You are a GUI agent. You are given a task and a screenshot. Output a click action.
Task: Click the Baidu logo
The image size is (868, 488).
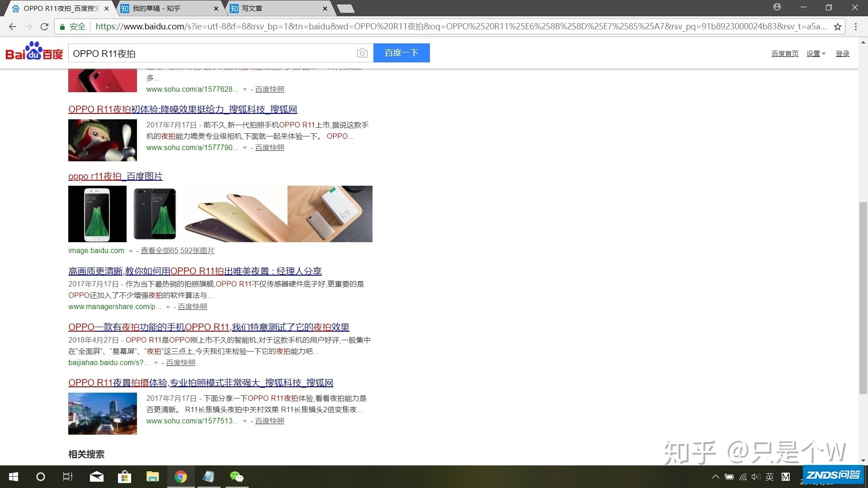34,51
